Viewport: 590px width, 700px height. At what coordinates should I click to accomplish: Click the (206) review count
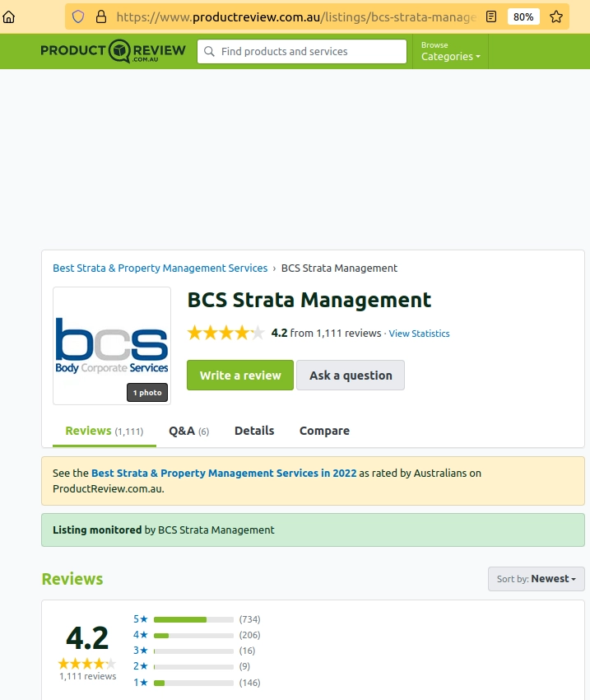click(x=249, y=635)
